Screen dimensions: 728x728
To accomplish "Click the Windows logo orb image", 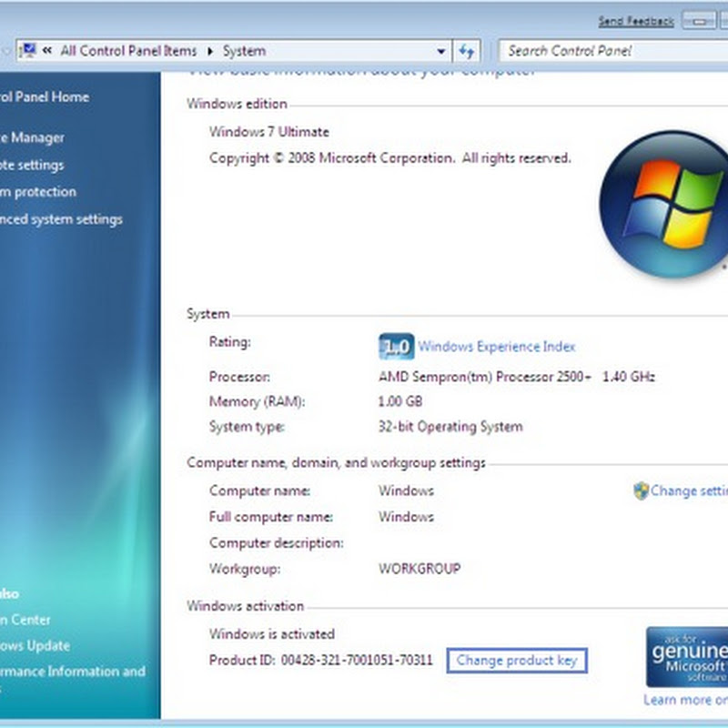I will [x=664, y=204].
